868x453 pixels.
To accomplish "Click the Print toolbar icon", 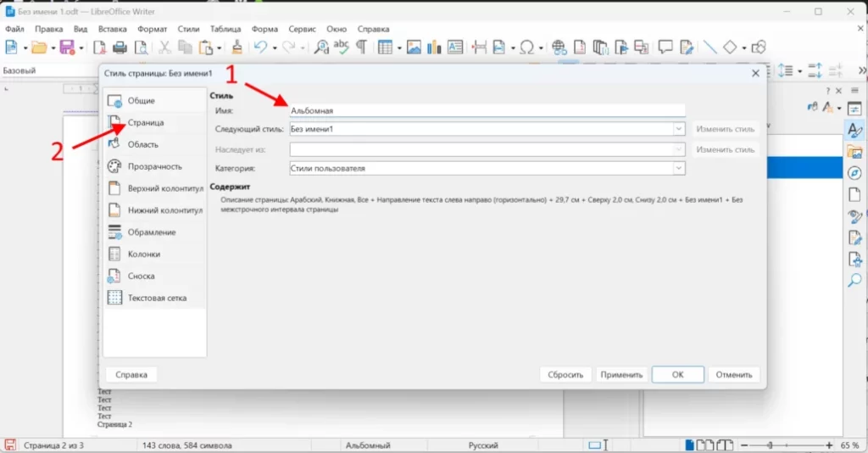I will tap(120, 48).
